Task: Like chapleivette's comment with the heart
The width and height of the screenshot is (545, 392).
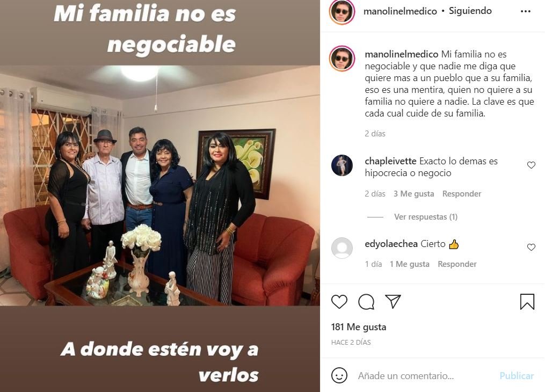Action: click(x=531, y=165)
